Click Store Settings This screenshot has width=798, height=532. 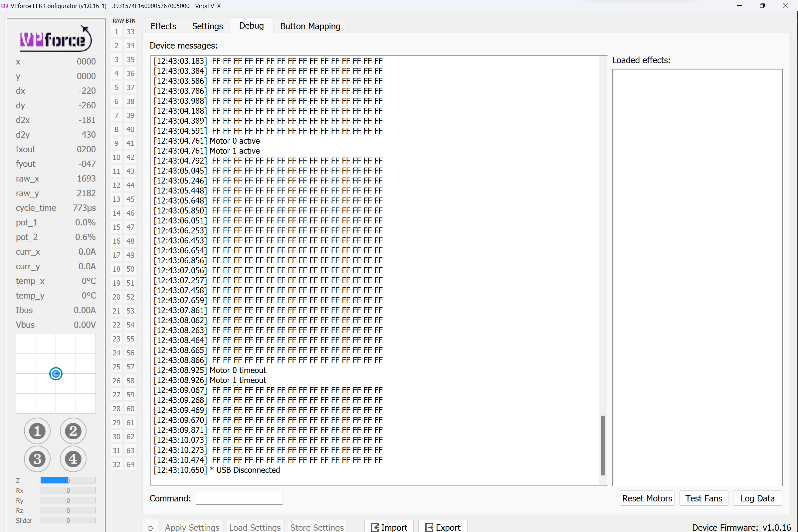[316, 527]
